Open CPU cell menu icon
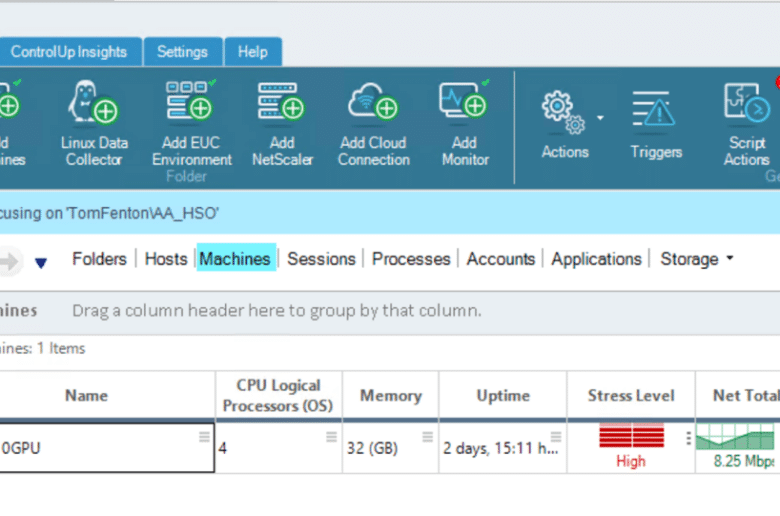This screenshot has height=516, width=780. click(x=331, y=437)
